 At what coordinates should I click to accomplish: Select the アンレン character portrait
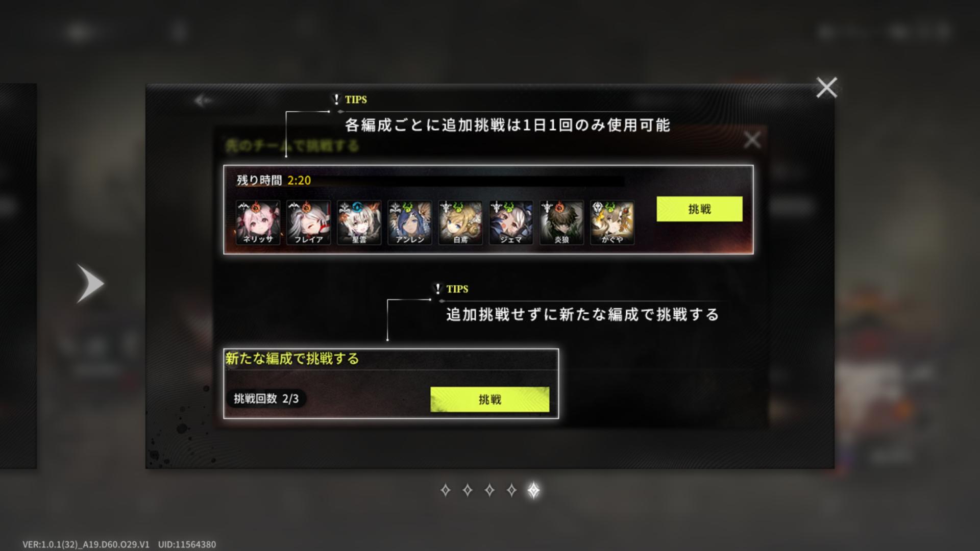coord(410,222)
